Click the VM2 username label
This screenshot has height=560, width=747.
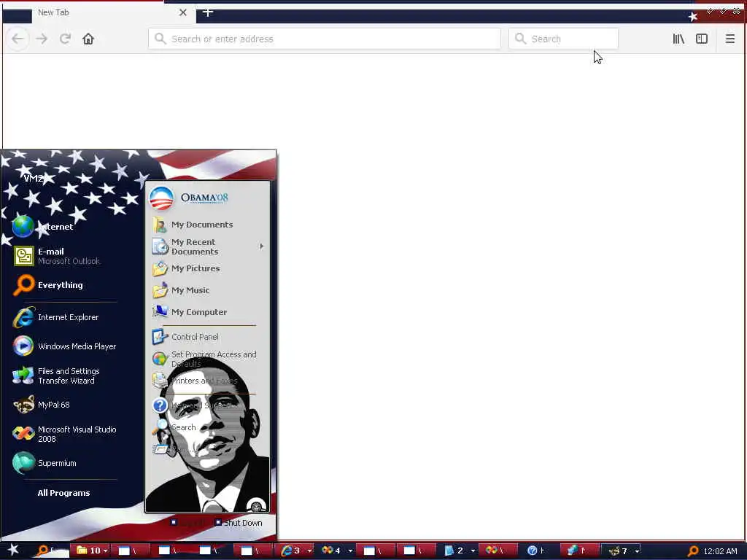click(x=34, y=178)
